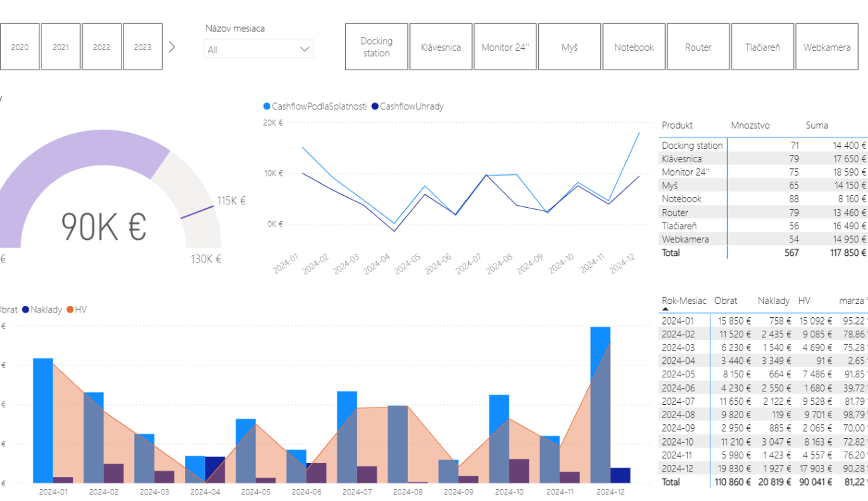Select the 2021 year slicer button
Viewport: 868px width, 501px height.
pyautogui.click(x=61, y=47)
